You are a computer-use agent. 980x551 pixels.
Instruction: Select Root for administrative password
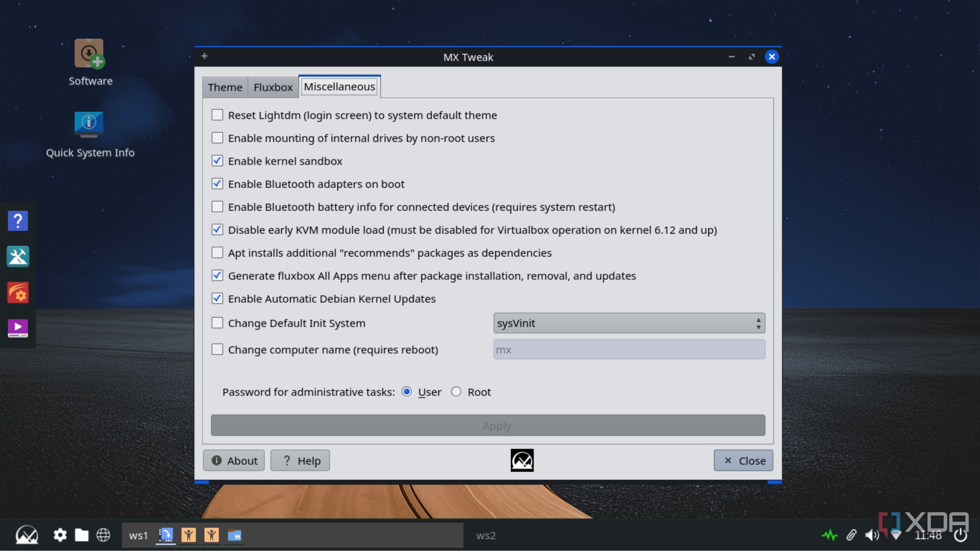pyautogui.click(x=456, y=392)
